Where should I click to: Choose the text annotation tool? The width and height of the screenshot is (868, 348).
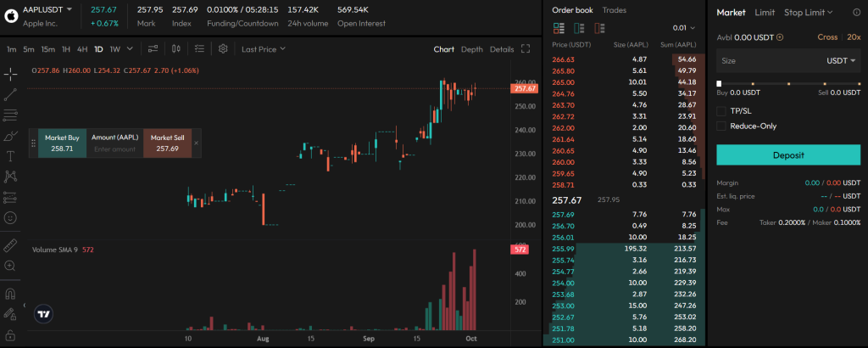click(10, 156)
